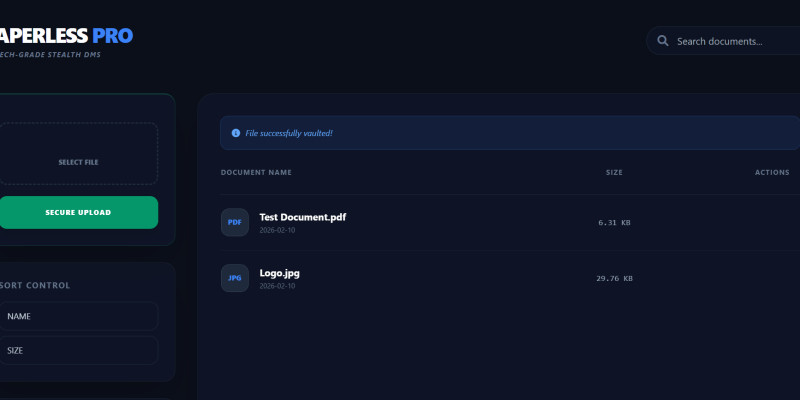This screenshot has width=800, height=400.
Task: Click the Paperless Pro logo
Action: (x=65, y=37)
